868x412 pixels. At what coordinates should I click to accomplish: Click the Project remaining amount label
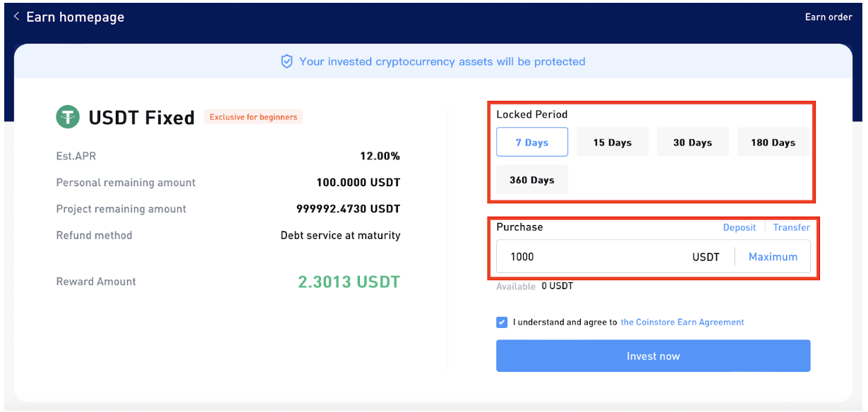121,210
